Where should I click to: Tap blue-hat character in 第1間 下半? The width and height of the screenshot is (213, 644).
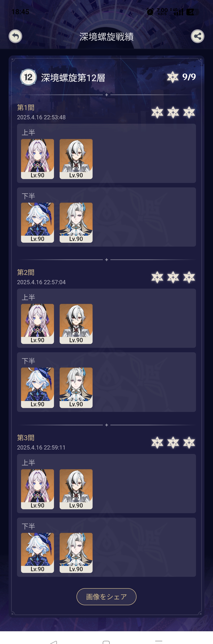(37, 222)
